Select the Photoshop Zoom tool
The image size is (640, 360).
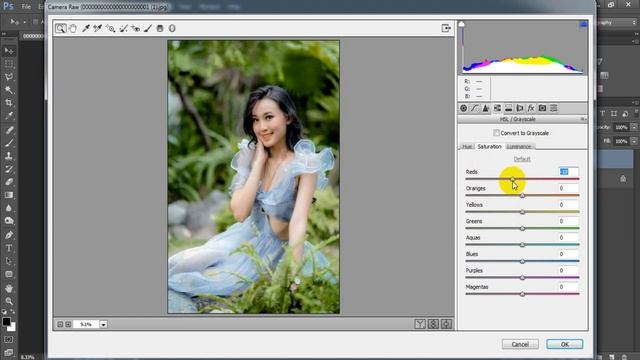(9, 301)
